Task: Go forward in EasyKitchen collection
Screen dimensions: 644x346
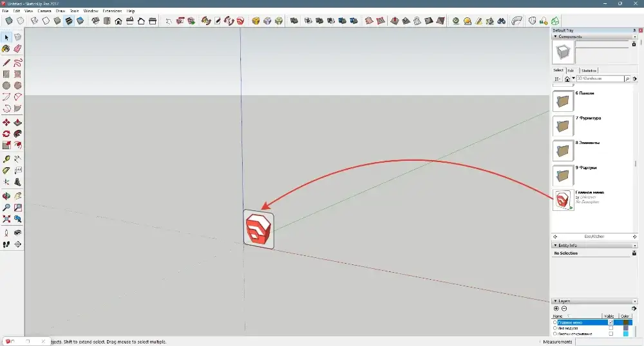Action: (x=634, y=237)
